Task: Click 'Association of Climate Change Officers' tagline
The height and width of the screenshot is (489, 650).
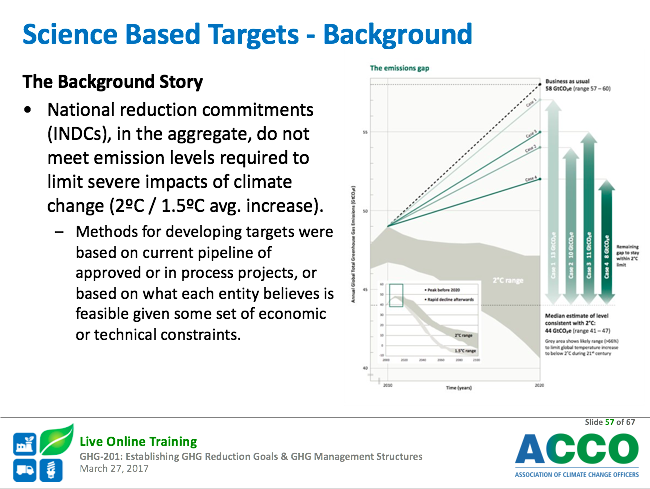Action: (x=577, y=474)
